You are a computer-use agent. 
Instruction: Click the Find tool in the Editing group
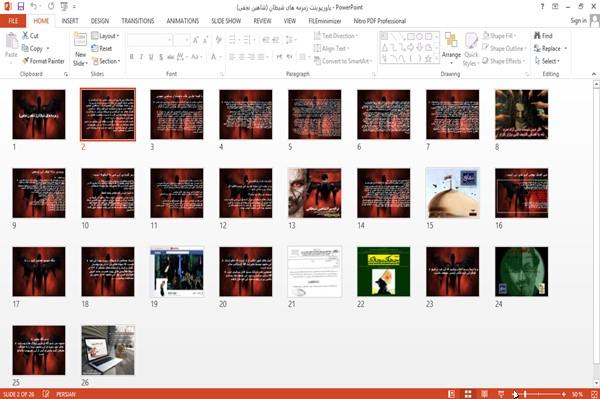coord(543,36)
